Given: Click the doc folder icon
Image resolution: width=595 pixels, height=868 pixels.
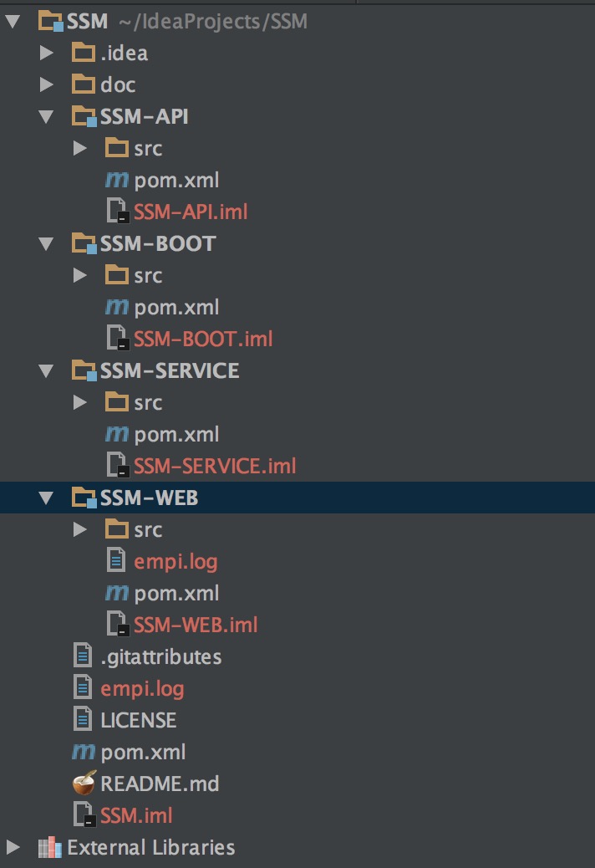Looking at the screenshot, I should 84,84.
